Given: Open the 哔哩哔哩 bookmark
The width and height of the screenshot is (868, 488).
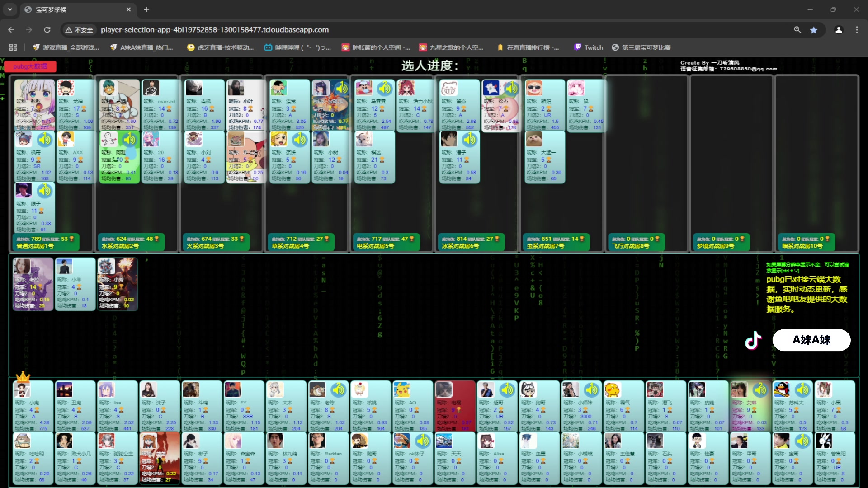Looking at the screenshot, I should [x=297, y=47].
